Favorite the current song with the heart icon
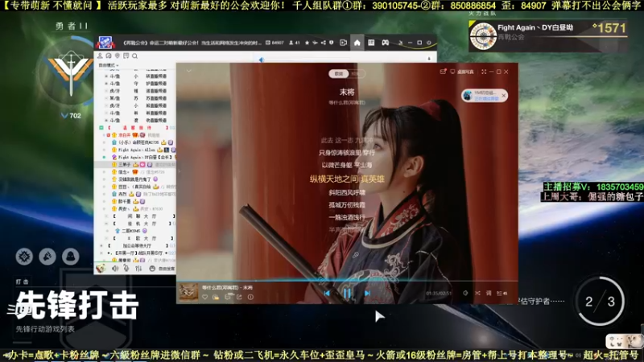Viewport: 644px width, 362px height. coord(204,297)
